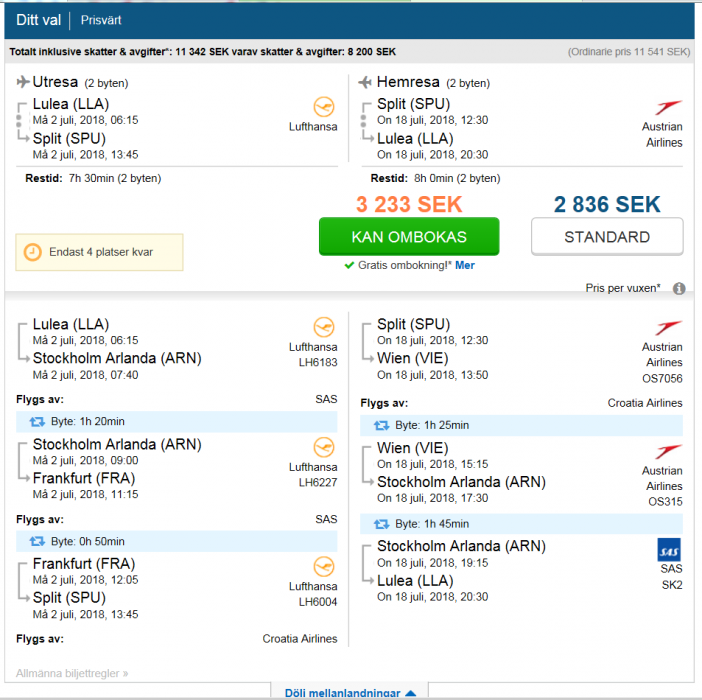The height and width of the screenshot is (700, 702).
Task: Click the Lufthansa logo for flight LH6227
Action: pyautogui.click(x=323, y=447)
